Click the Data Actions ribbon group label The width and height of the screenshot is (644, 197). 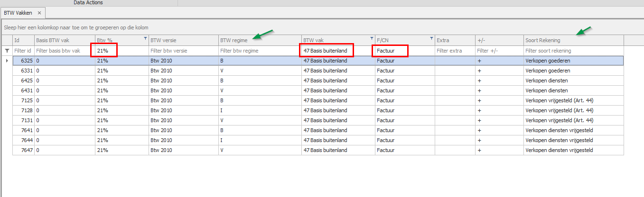pos(88,3)
